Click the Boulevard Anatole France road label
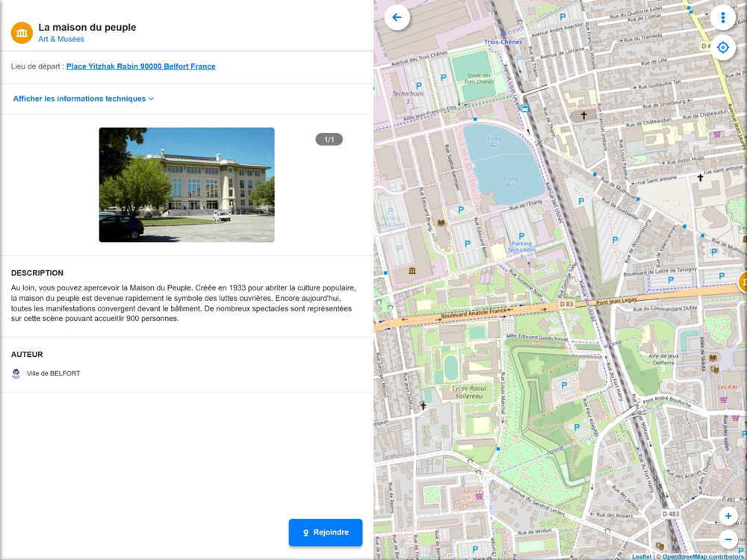 point(474,313)
